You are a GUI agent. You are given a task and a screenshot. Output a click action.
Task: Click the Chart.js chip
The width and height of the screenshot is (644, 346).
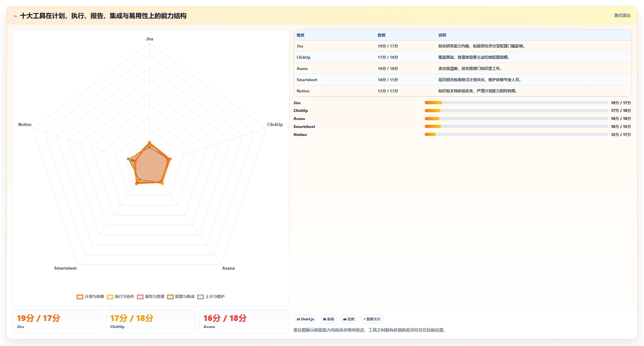coord(306,319)
